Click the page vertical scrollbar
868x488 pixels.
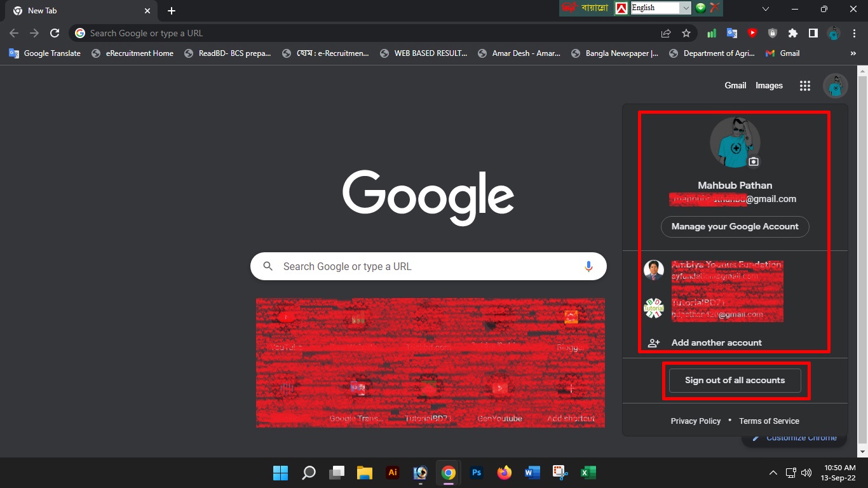pos(862,261)
